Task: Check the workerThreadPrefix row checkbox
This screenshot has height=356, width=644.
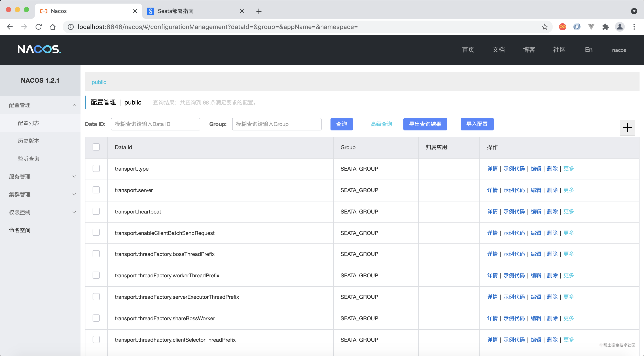Action: tap(96, 275)
